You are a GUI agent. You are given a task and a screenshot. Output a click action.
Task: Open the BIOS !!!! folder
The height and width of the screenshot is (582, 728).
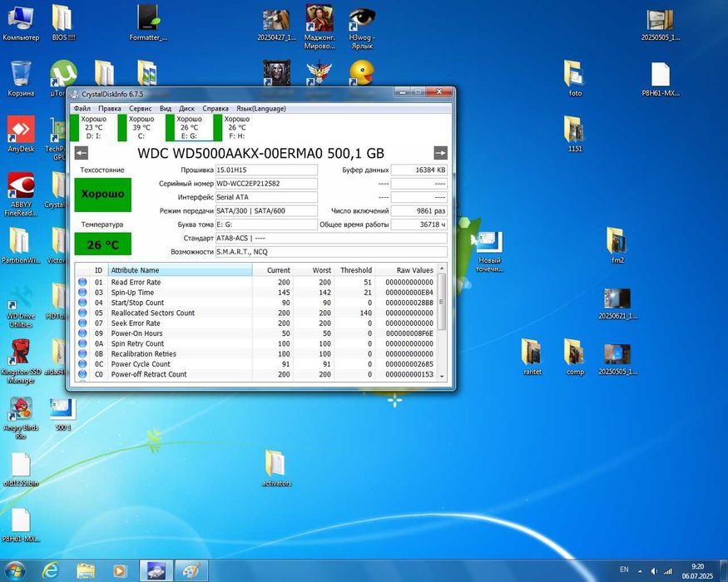point(63,23)
